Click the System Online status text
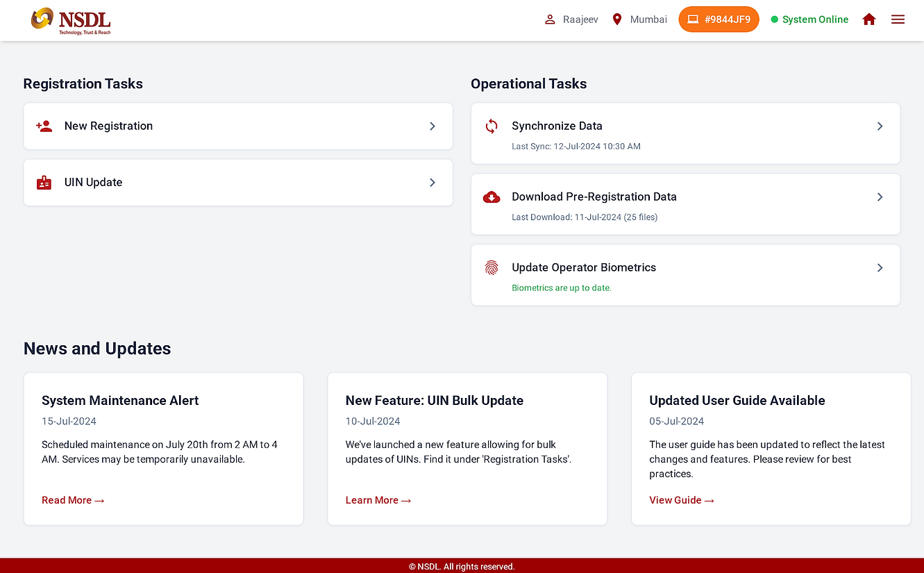The image size is (924, 573). [x=815, y=19]
